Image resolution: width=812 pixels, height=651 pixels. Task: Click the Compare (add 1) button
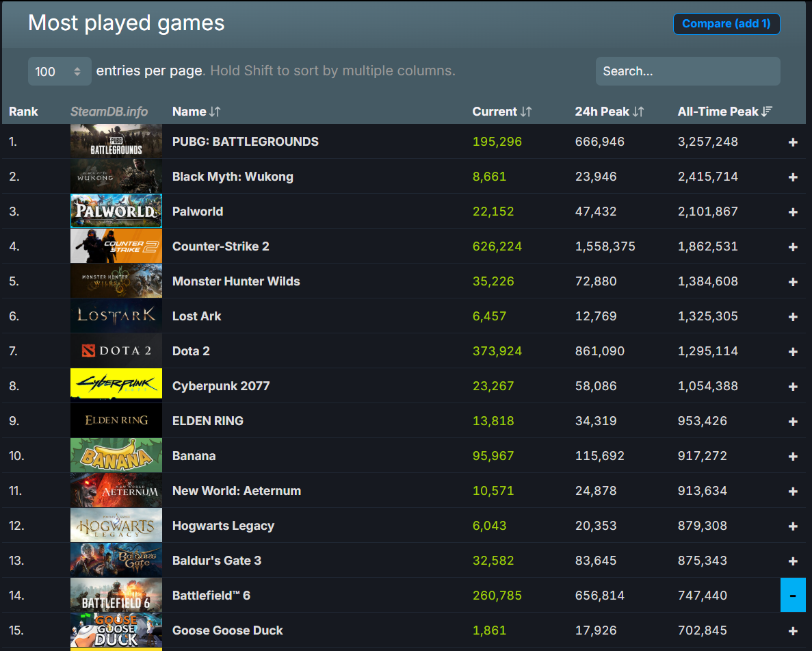pyautogui.click(x=726, y=24)
